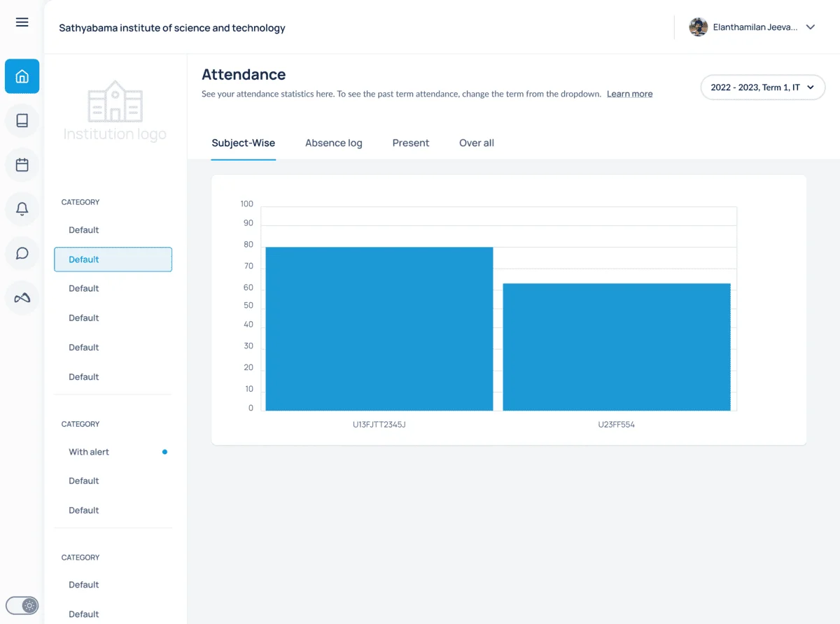Follow the Learn more link
Image resolution: width=840 pixels, height=624 pixels.
(629, 94)
